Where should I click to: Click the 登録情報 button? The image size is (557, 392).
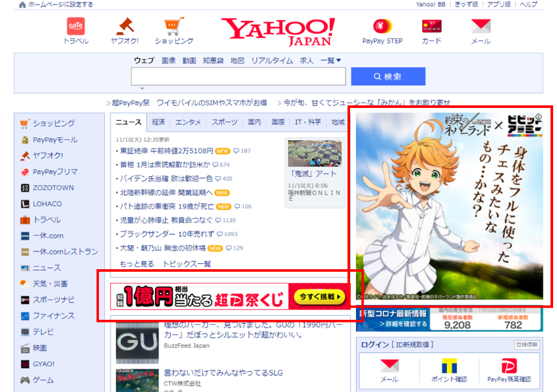(x=527, y=345)
